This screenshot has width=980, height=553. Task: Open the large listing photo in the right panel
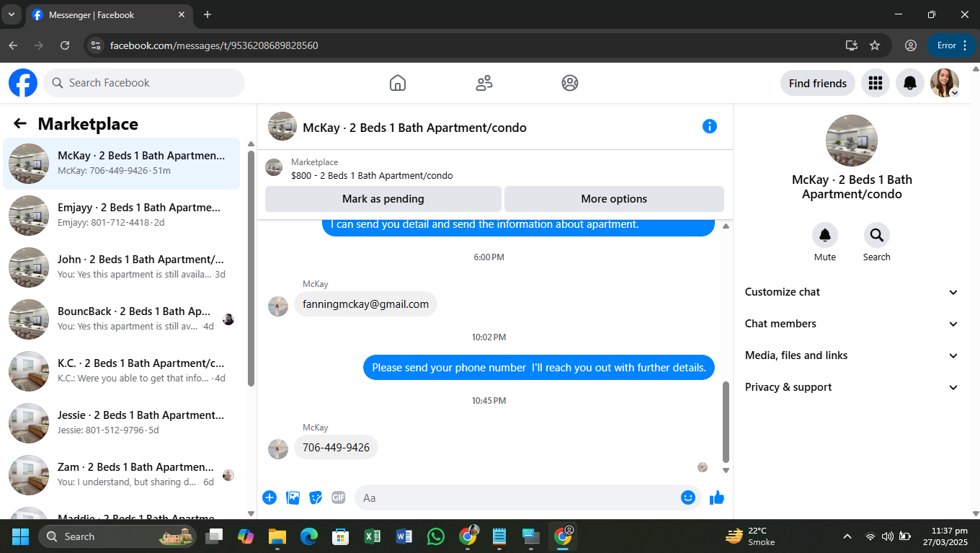click(852, 141)
